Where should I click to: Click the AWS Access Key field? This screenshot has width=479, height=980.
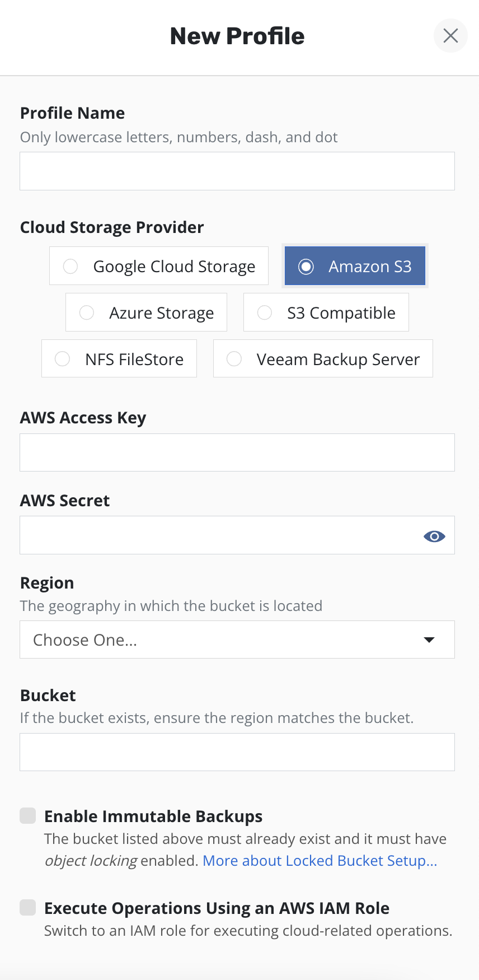[237, 452]
